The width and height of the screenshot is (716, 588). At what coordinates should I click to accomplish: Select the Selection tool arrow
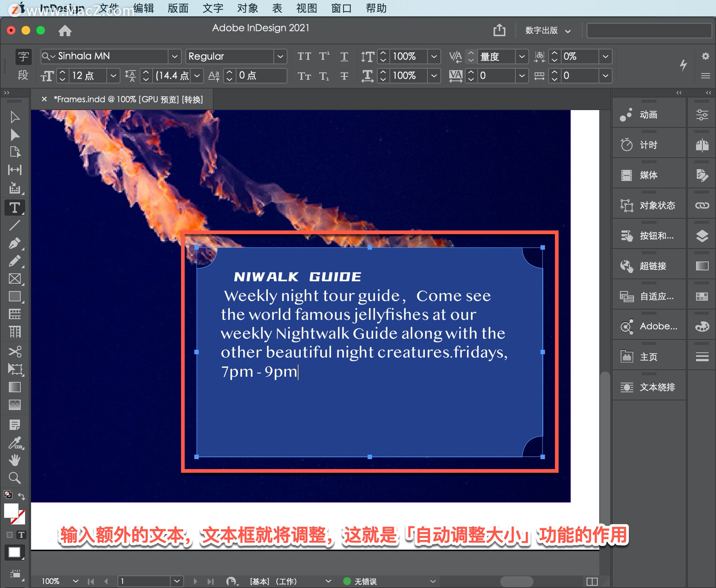click(x=15, y=117)
